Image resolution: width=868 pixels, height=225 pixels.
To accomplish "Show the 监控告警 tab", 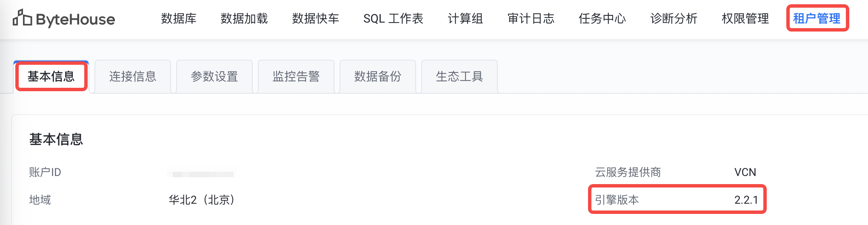I will pos(296,77).
